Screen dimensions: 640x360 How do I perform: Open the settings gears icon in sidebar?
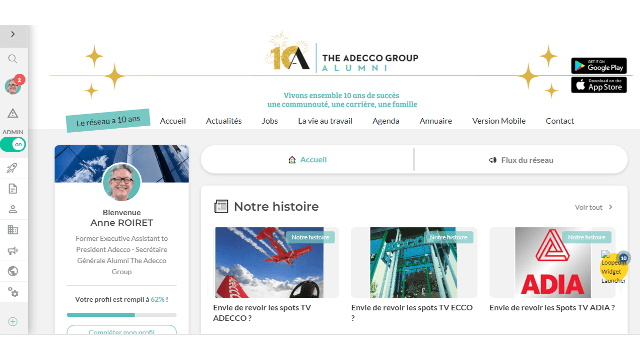[x=13, y=292]
